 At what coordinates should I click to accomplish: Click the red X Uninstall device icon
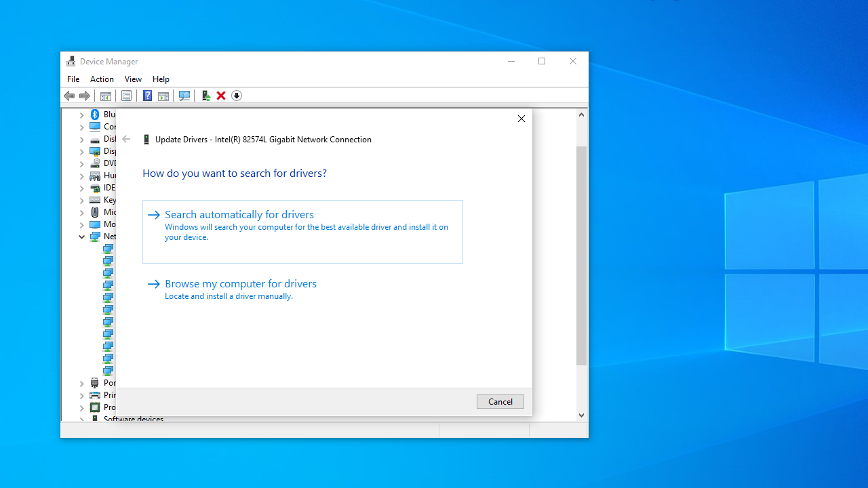point(221,96)
